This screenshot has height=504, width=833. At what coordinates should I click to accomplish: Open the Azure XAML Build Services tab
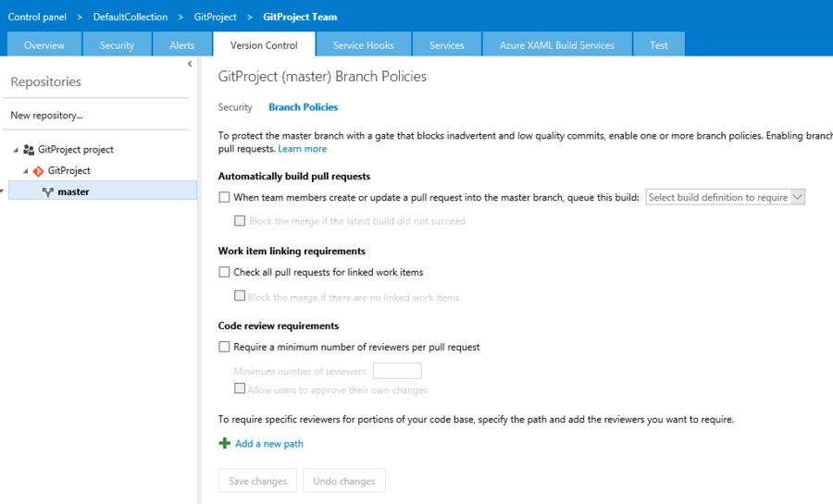click(557, 45)
